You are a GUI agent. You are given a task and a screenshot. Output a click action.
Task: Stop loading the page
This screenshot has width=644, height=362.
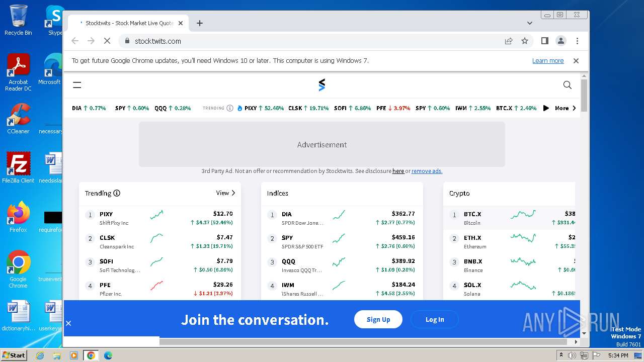pos(107,41)
